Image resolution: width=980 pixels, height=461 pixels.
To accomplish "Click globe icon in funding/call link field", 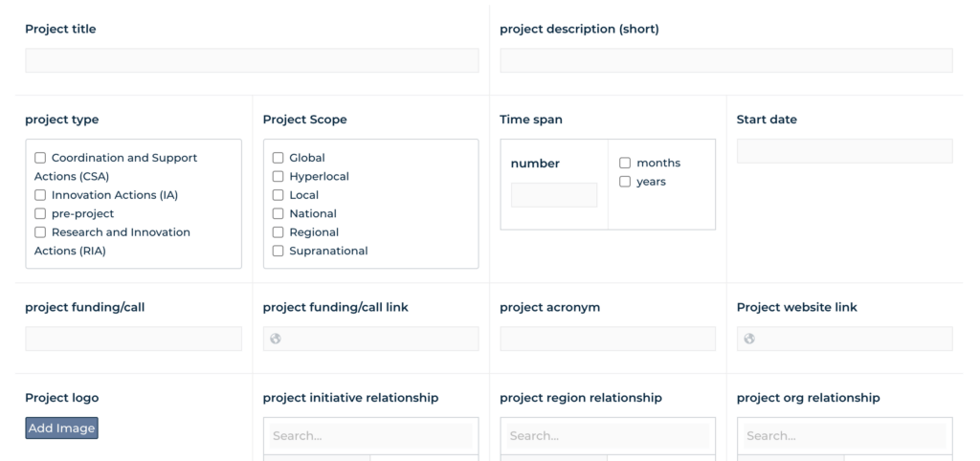I will point(275,339).
